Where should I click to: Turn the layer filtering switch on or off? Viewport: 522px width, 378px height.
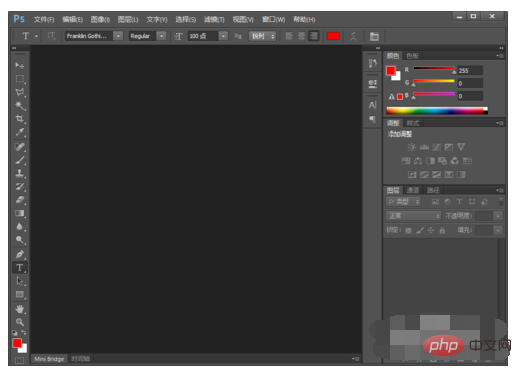501,201
